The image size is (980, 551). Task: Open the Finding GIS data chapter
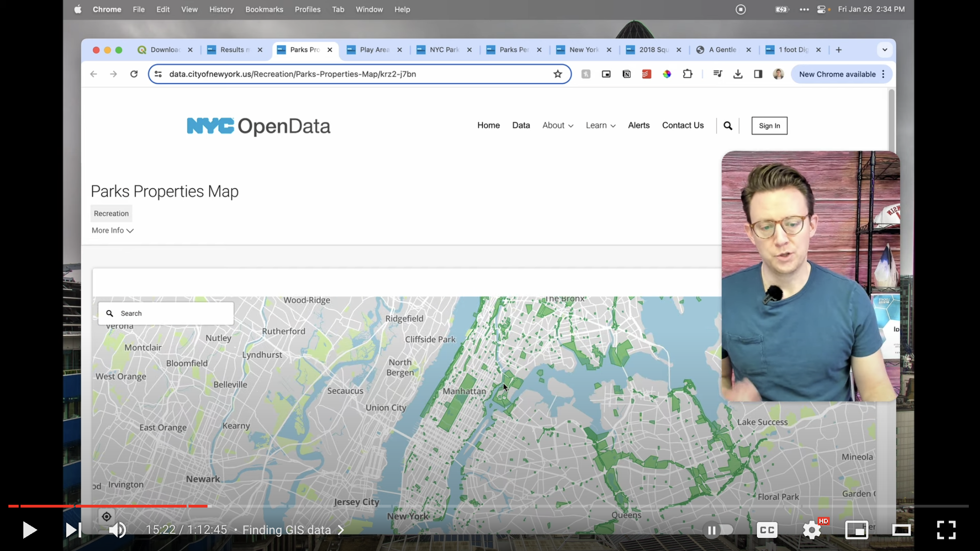[x=293, y=530]
